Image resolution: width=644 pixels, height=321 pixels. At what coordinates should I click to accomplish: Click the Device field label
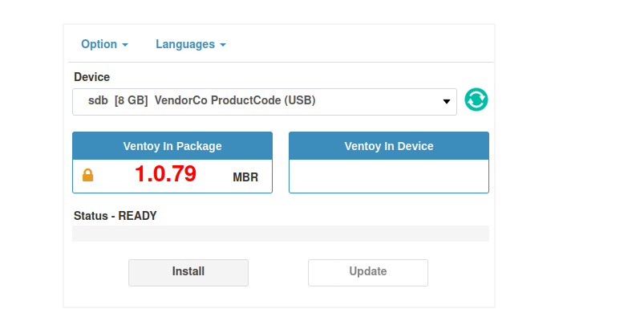coord(91,77)
